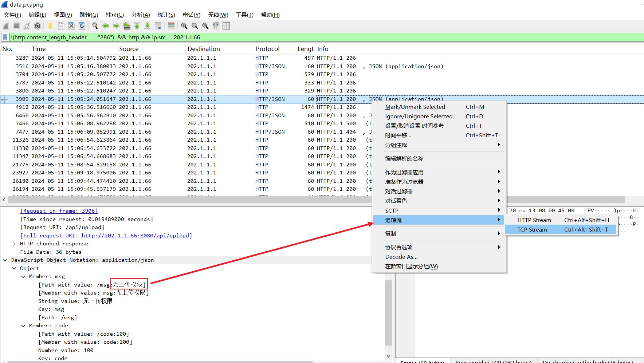Screen dimensions: 644x363
Task: Reset text to normal size
Action: [205, 26]
